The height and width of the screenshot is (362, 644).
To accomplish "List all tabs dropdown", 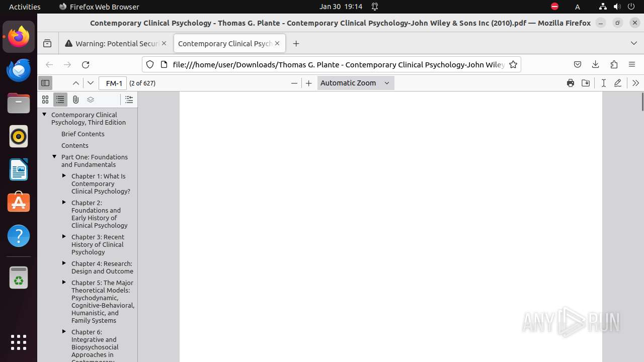I will [634, 44].
